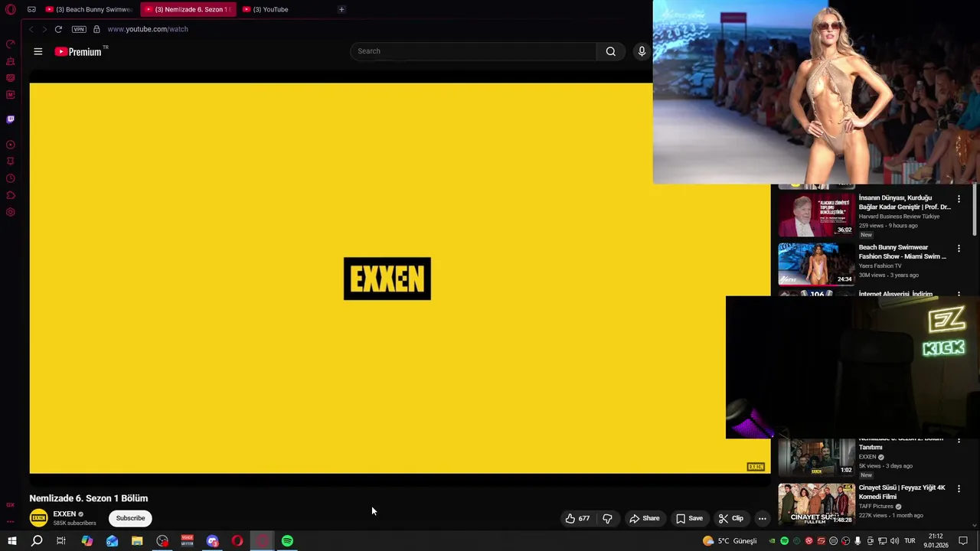Create a Clip of this video
Image resolution: width=980 pixels, height=551 pixels.
(731, 518)
